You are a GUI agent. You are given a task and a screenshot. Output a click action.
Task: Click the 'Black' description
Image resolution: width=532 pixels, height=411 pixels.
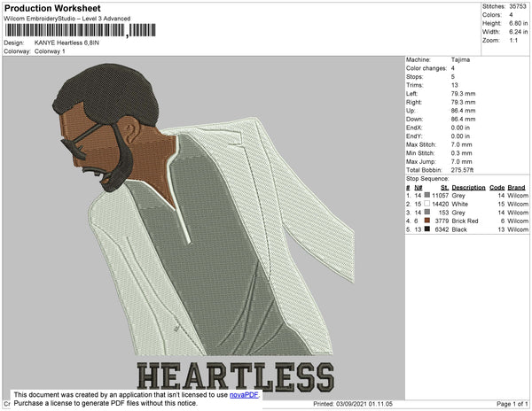click(459, 229)
